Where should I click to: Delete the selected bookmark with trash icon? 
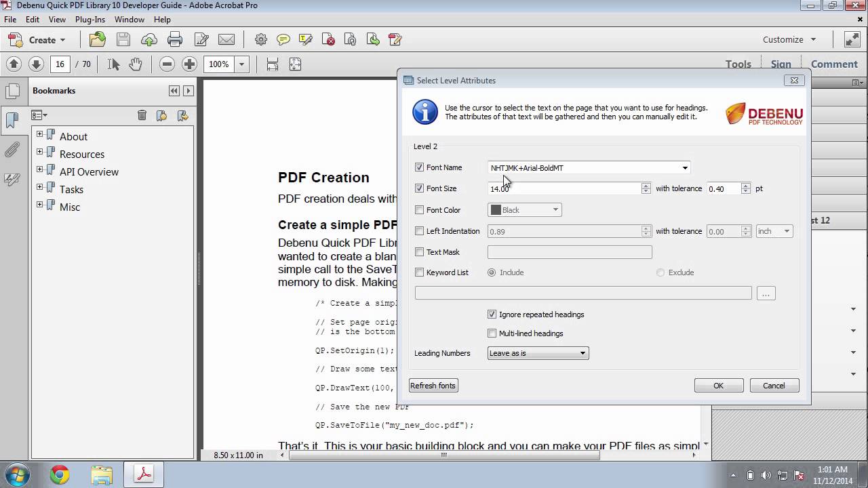[142, 115]
